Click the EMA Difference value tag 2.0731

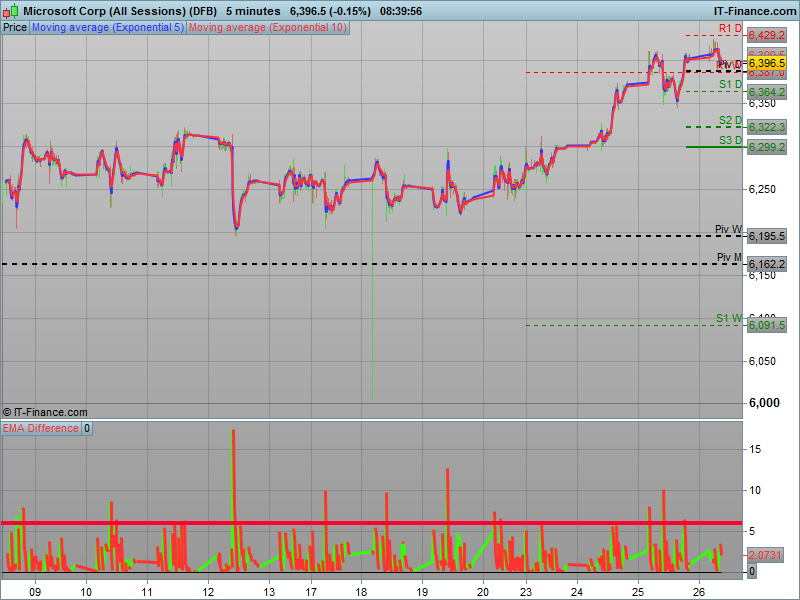click(x=765, y=555)
